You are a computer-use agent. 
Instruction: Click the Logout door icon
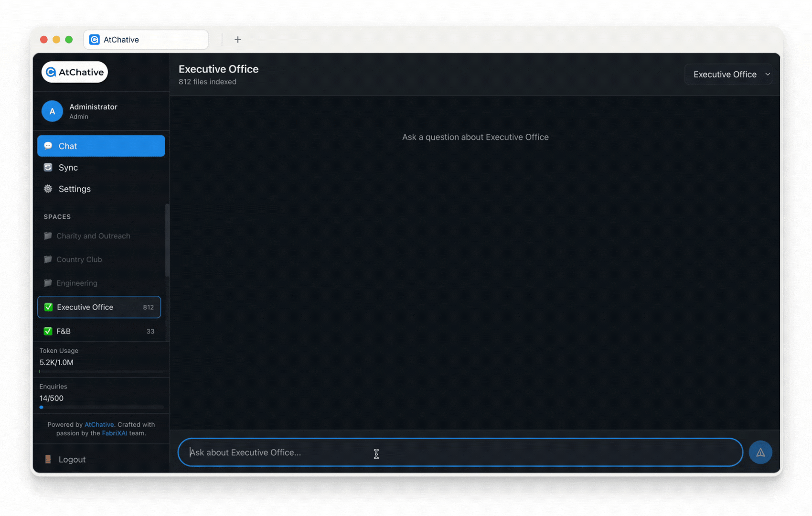pos(48,459)
